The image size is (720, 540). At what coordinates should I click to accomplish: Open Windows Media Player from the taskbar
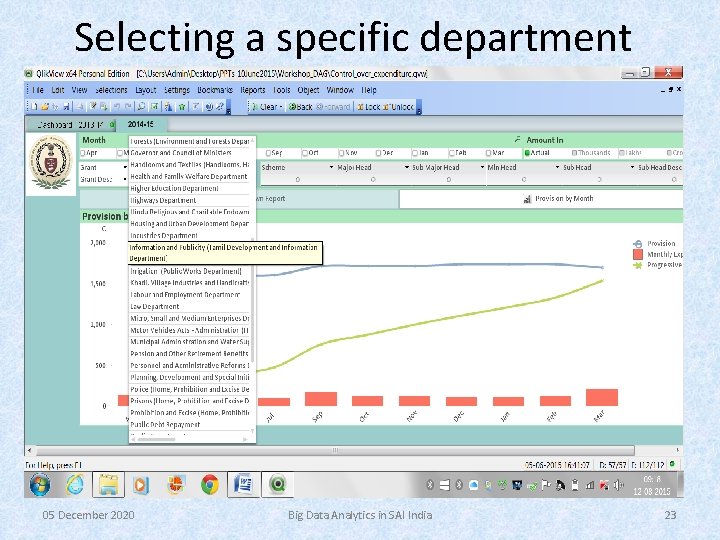tap(141, 485)
